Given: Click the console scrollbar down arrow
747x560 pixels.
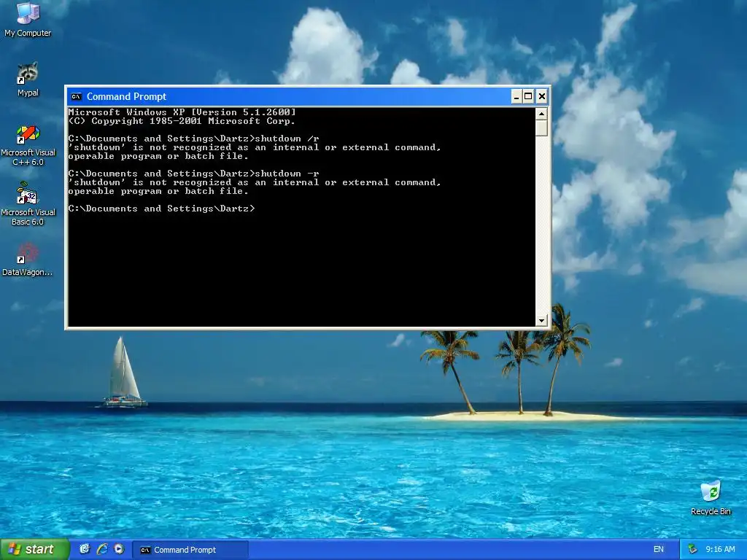Looking at the screenshot, I should [x=541, y=321].
